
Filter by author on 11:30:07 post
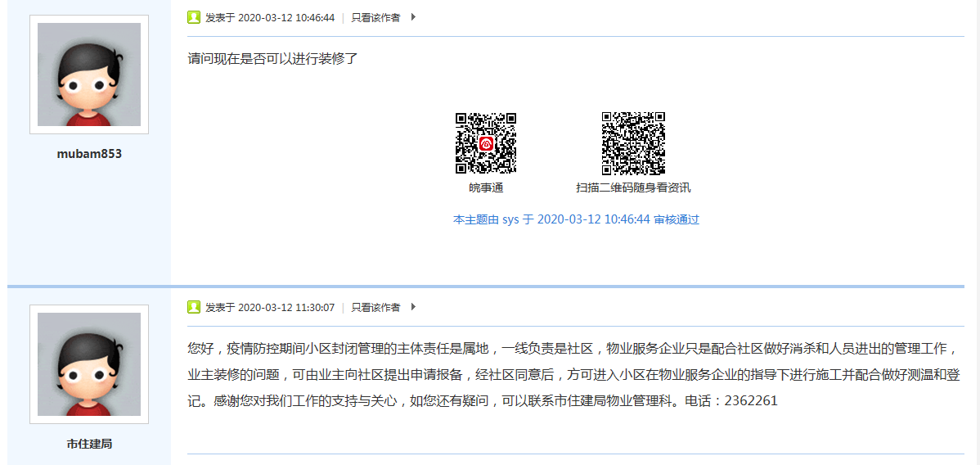point(375,307)
